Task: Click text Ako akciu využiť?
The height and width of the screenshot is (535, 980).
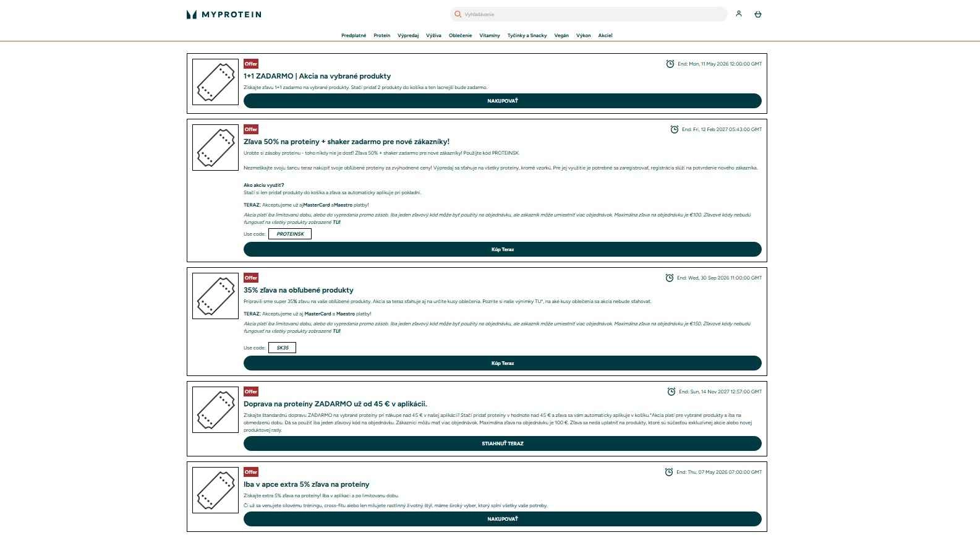Action: (x=264, y=185)
